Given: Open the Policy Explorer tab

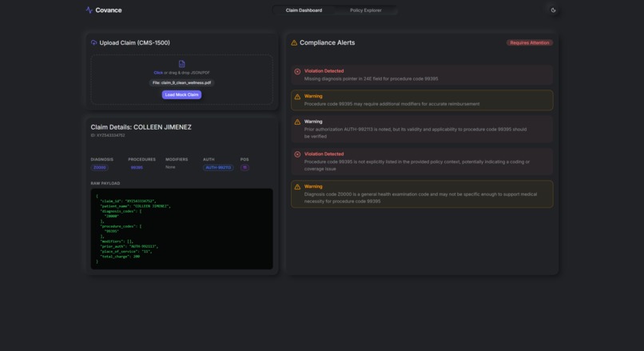Looking at the screenshot, I should coord(365,10).
